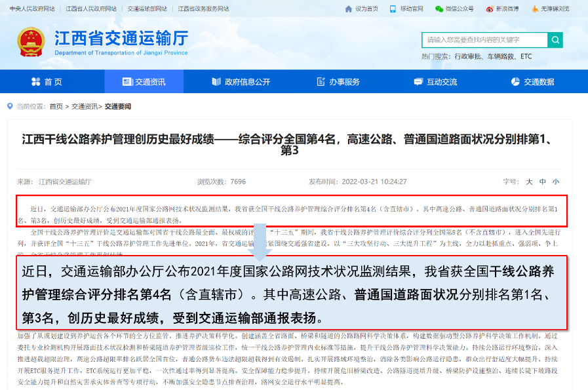This screenshot has height=390, width=588.
Task: Set font size to 小
Action: [555, 182]
